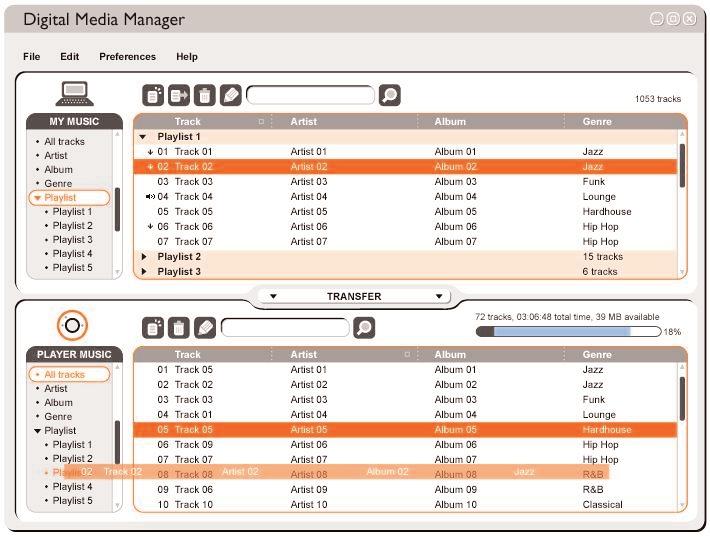This screenshot has height=537, width=710.
Task: Select Genre in My Music sidebar
Action: click(58, 184)
